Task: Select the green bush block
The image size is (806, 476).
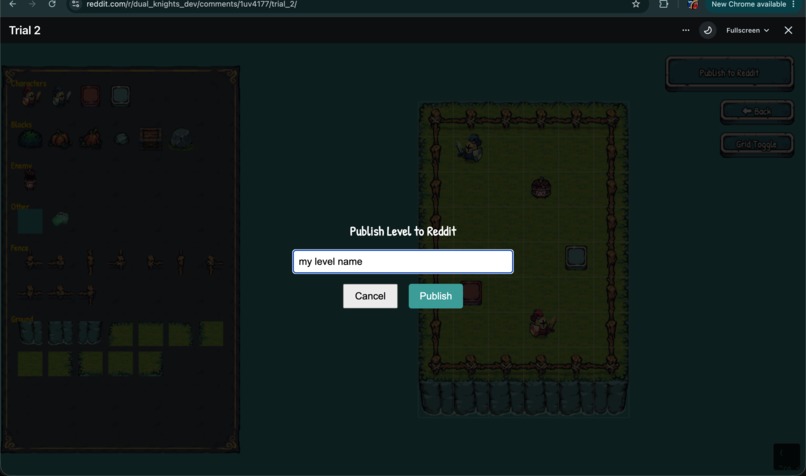Action: 30,139
